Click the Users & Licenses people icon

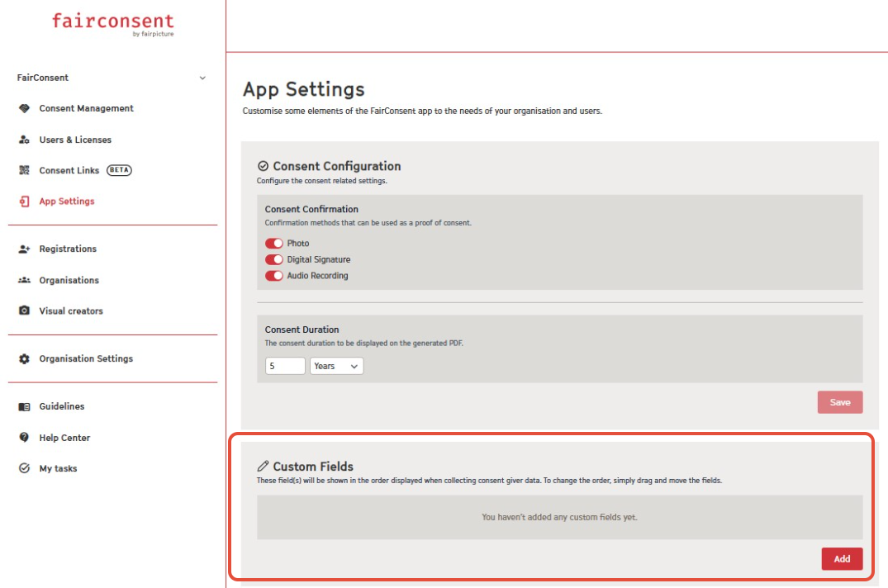[24, 140]
